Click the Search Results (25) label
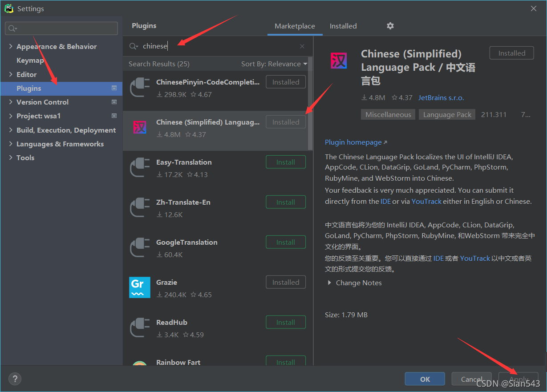Screen dimensions: 547x392 coord(159,64)
